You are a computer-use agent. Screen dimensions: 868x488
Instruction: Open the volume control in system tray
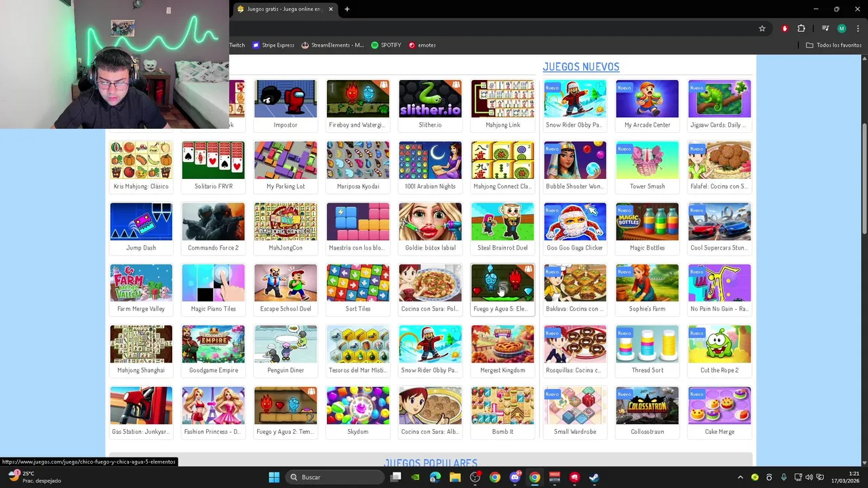click(x=809, y=477)
